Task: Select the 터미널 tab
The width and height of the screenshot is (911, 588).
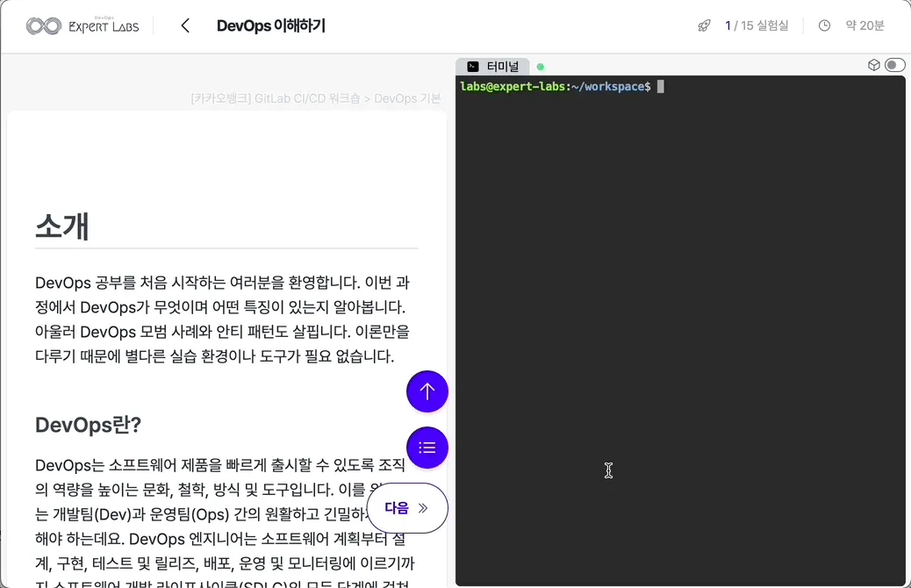Action: pos(502,67)
